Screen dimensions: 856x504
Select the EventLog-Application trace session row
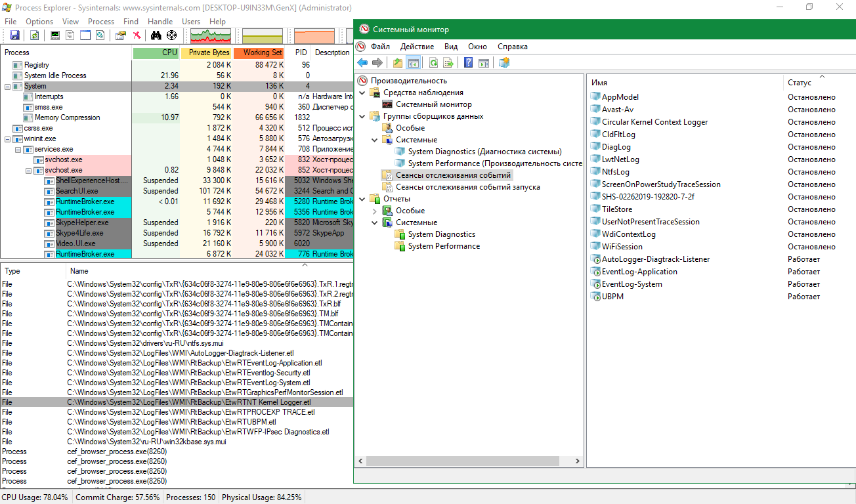pyautogui.click(x=639, y=272)
